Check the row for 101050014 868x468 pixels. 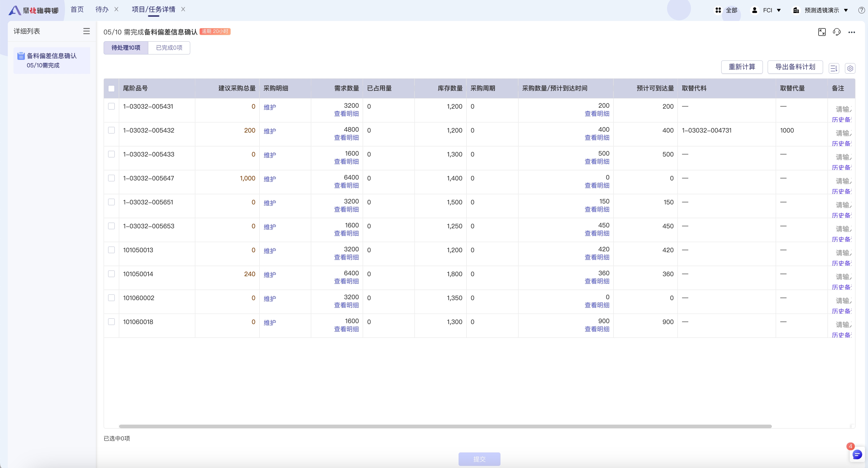click(111, 274)
